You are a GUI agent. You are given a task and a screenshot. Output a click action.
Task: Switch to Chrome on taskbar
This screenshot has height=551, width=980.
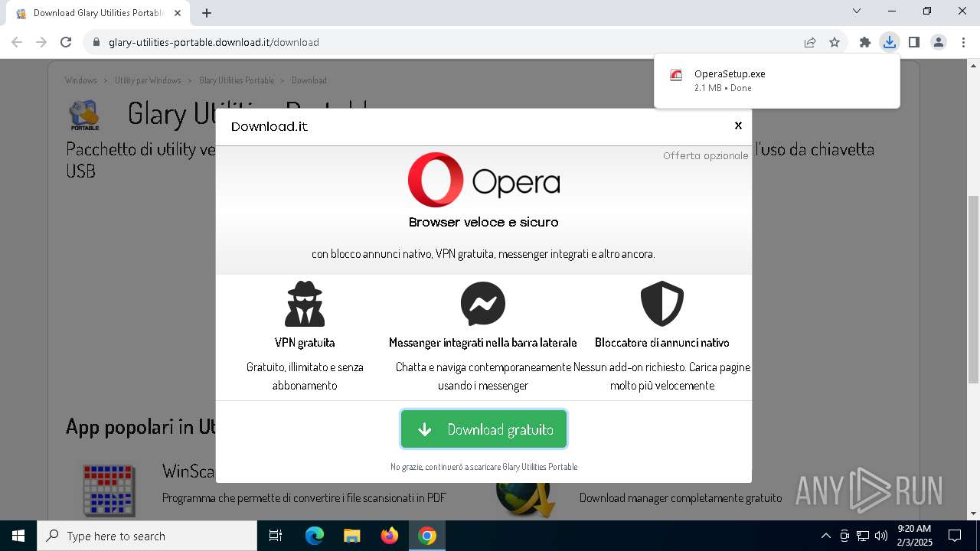(427, 536)
